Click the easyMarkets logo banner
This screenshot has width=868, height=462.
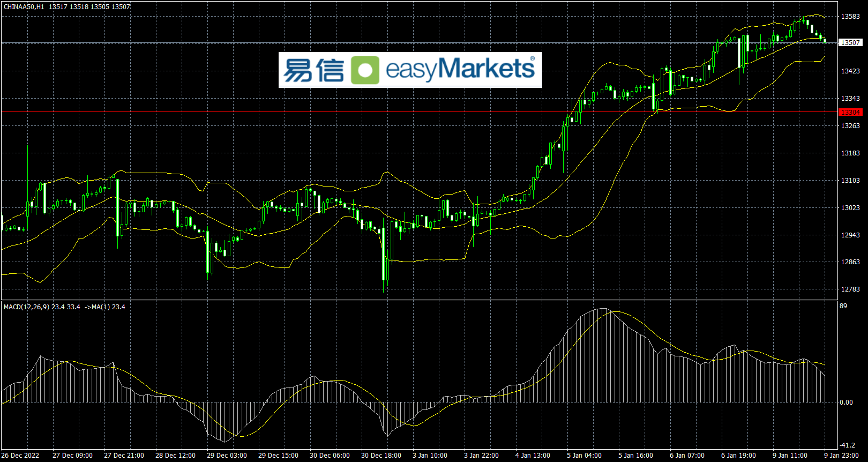[x=410, y=70]
